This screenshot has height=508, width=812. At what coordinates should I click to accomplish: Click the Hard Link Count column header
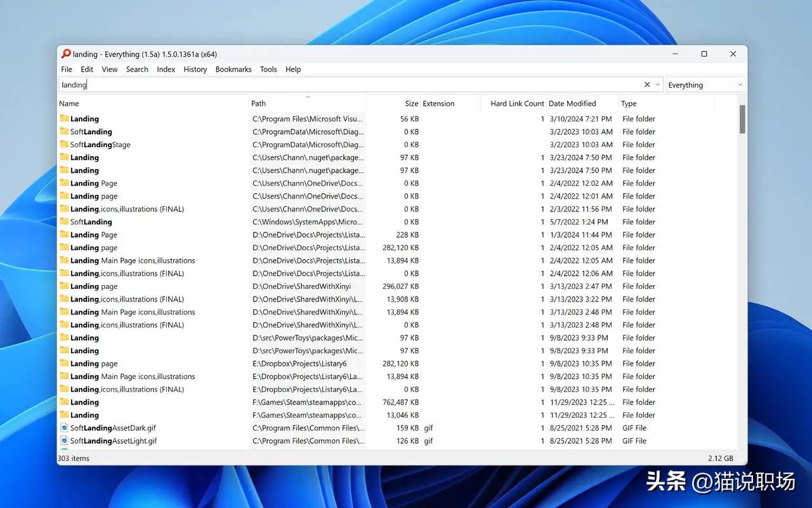[517, 104]
